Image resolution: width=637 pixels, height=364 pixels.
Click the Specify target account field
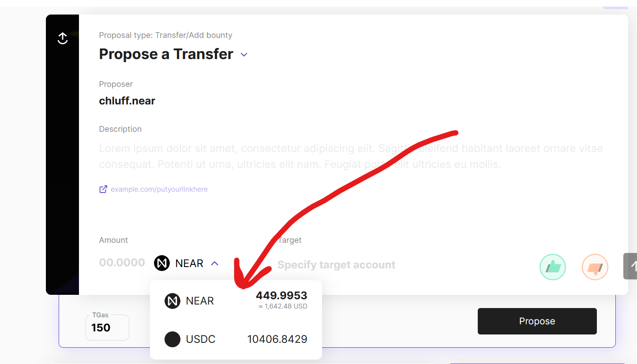click(336, 264)
